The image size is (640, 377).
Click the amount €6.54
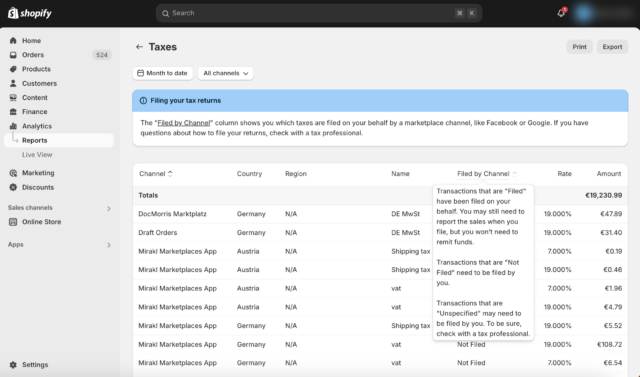(613, 363)
